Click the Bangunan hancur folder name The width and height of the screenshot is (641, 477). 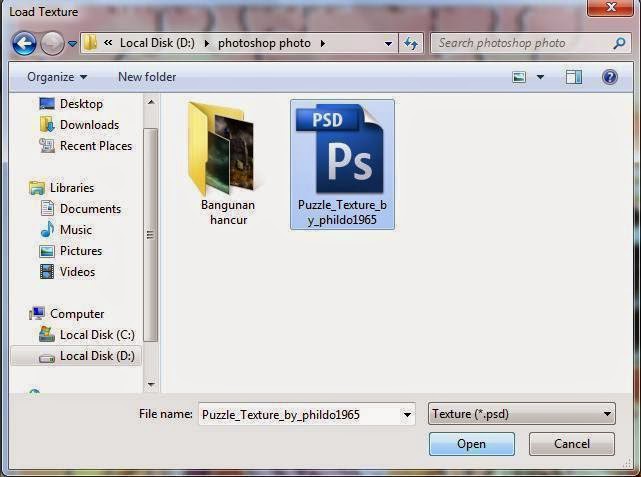(x=228, y=212)
